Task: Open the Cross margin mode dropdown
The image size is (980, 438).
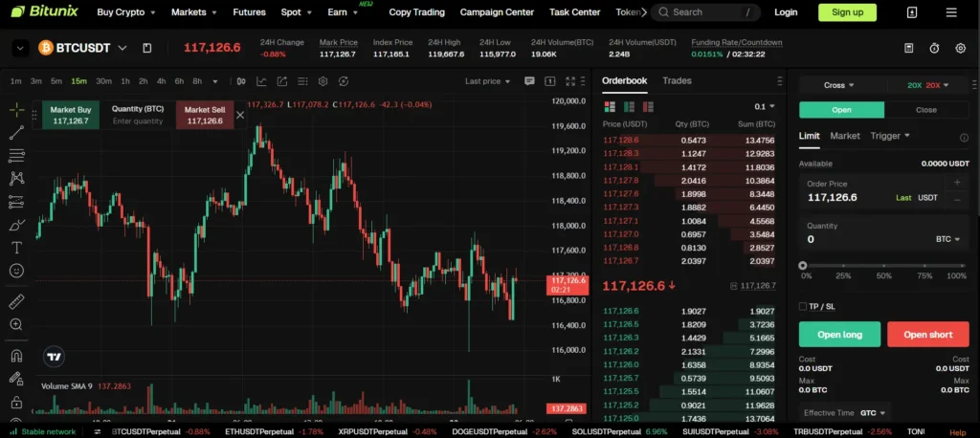Action: pyautogui.click(x=838, y=85)
